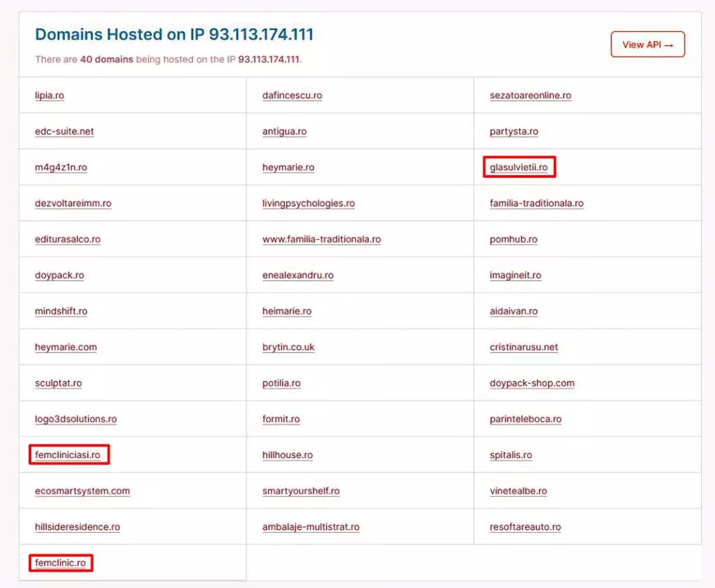715x588 pixels.
Task: Select the heymarie.com link
Action: click(x=66, y=347)
